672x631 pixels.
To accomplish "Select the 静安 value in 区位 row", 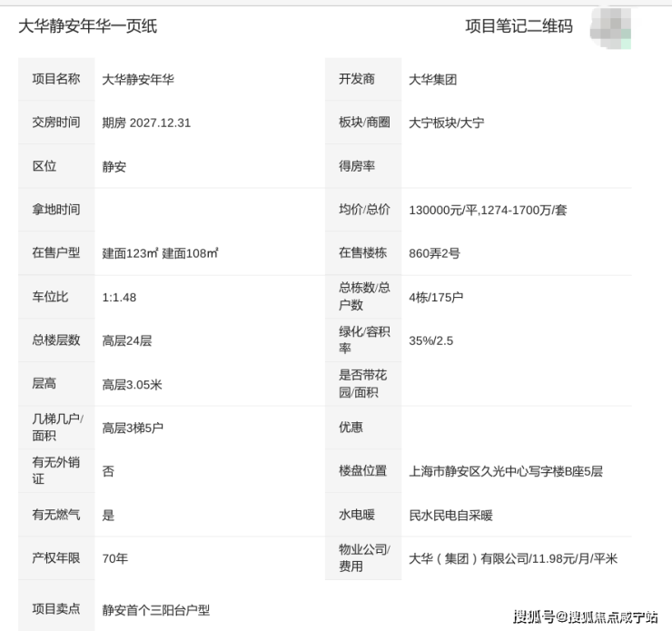I will tap(114, 167).
